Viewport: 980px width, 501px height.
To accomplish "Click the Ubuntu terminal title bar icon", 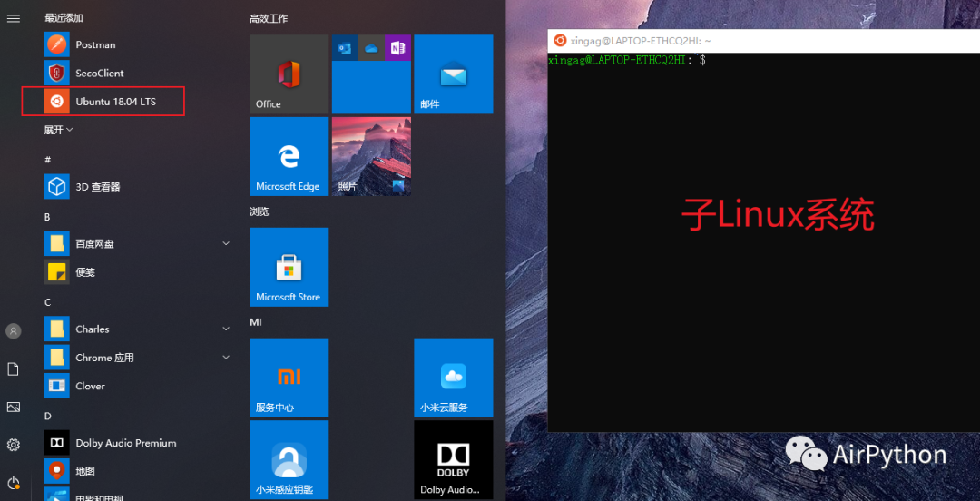I will coord(560,41).
